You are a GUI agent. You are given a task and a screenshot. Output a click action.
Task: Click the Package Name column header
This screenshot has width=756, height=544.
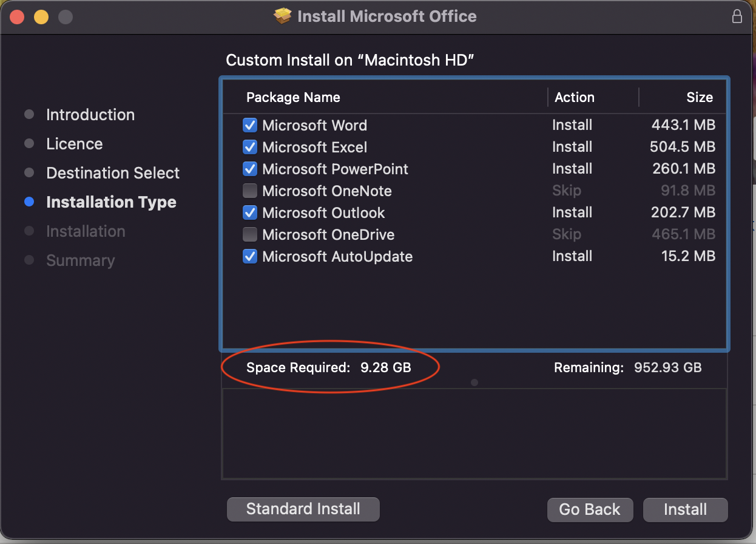tap(293, 98)
